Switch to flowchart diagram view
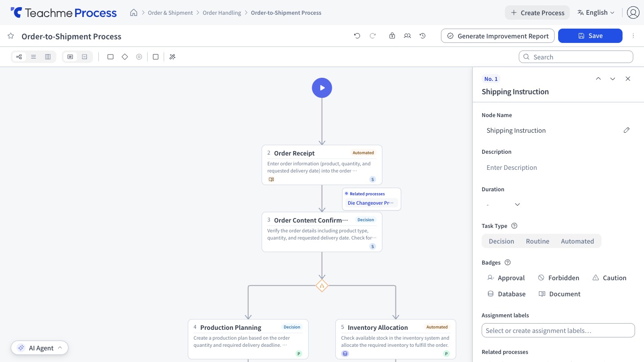This screenshot has height=362, width=644. [x=19, y=57]
